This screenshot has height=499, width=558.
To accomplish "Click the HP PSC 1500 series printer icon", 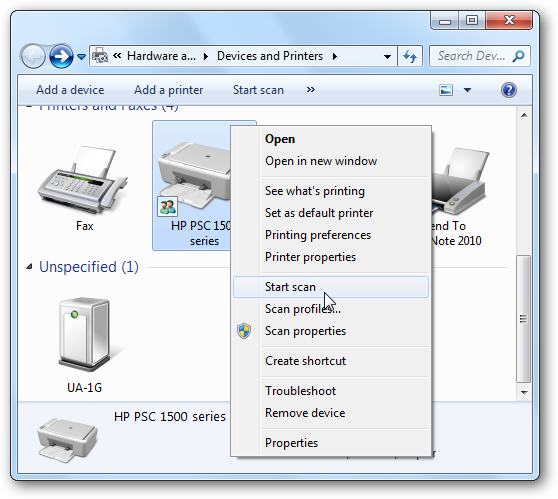I will click(194, 174).
